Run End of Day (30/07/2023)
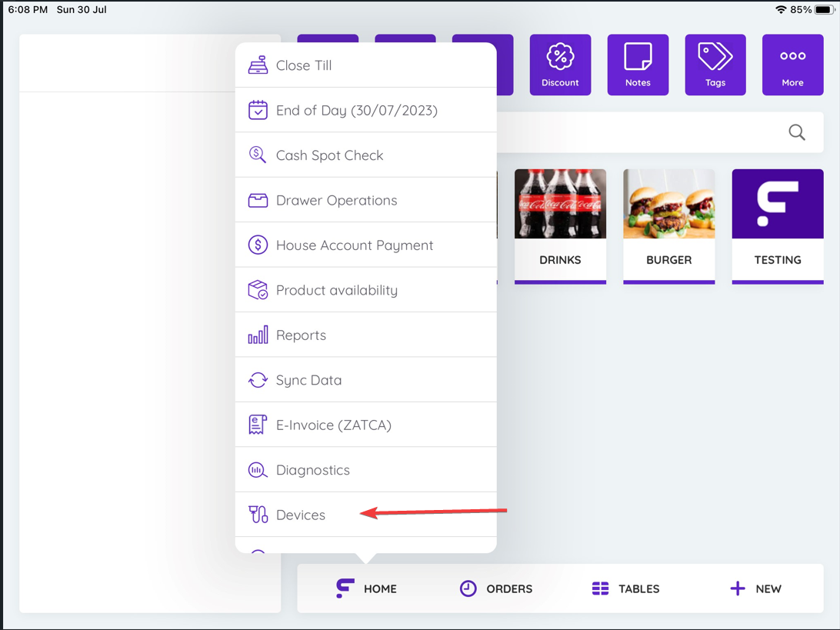Viewport: 840px width, 630px height. pos(358,110)
